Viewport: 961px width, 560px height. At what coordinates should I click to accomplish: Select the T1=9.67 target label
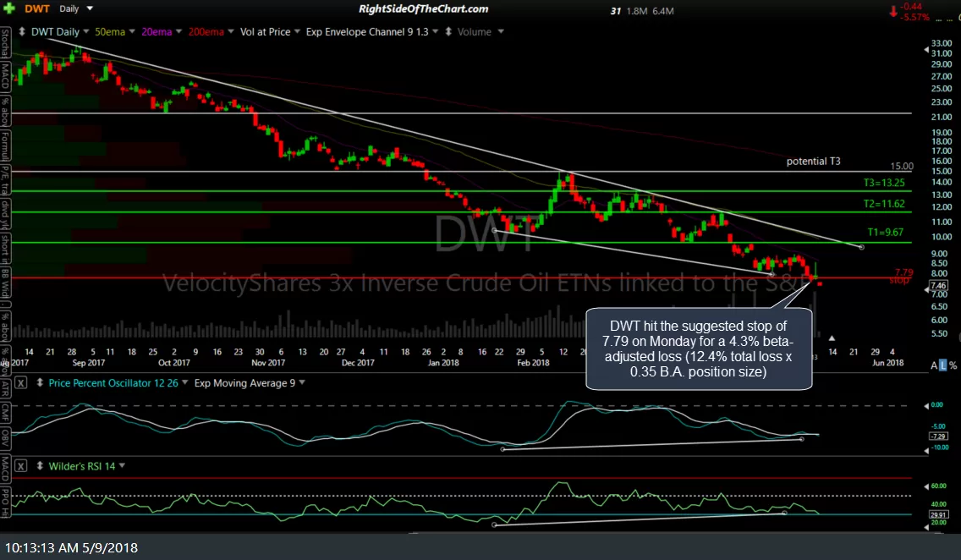[x=885, y=233]
